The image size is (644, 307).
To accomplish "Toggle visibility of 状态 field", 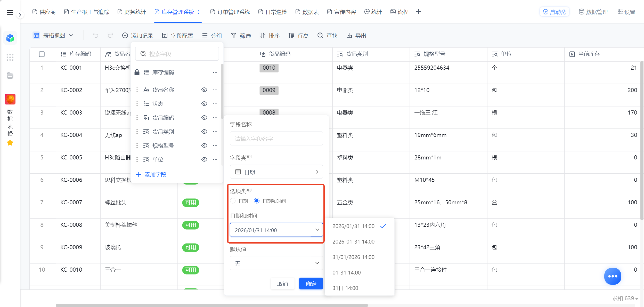I will [204, 104].
